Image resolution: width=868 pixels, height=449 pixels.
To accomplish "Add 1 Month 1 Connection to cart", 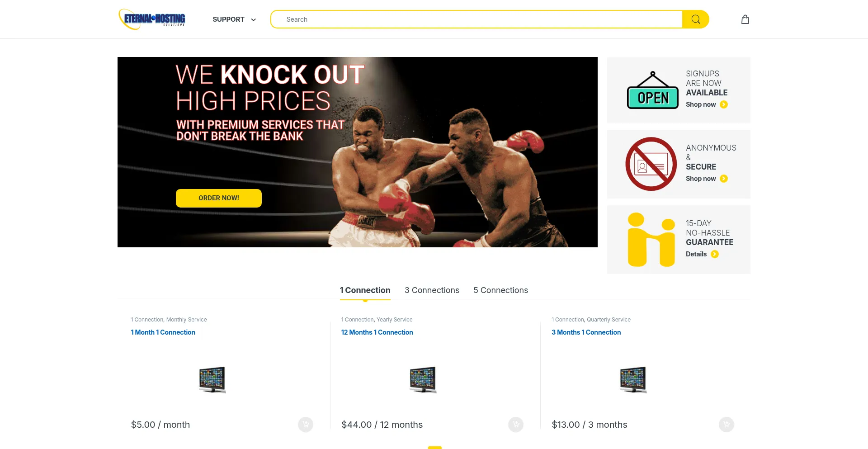I will [x=306, y=425].
